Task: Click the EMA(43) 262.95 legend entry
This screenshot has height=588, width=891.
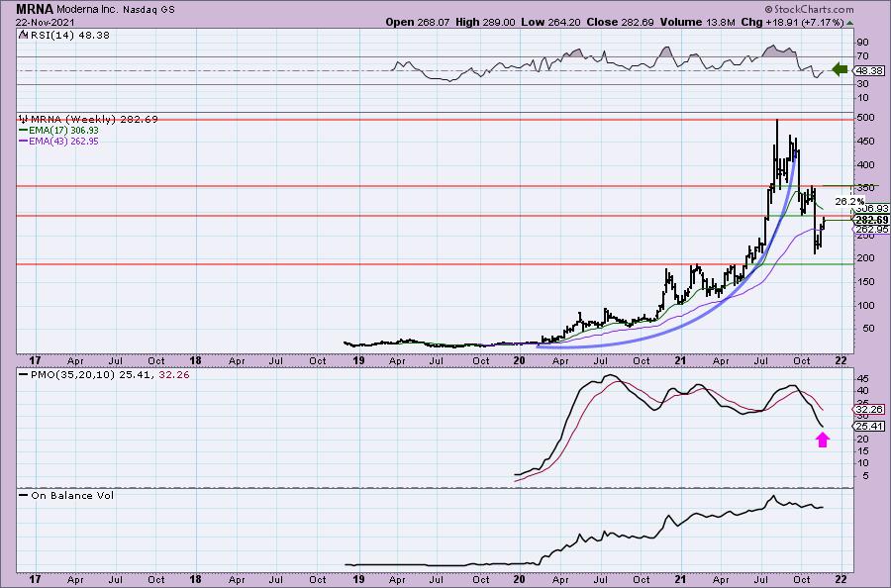Action: pos(63,141)
